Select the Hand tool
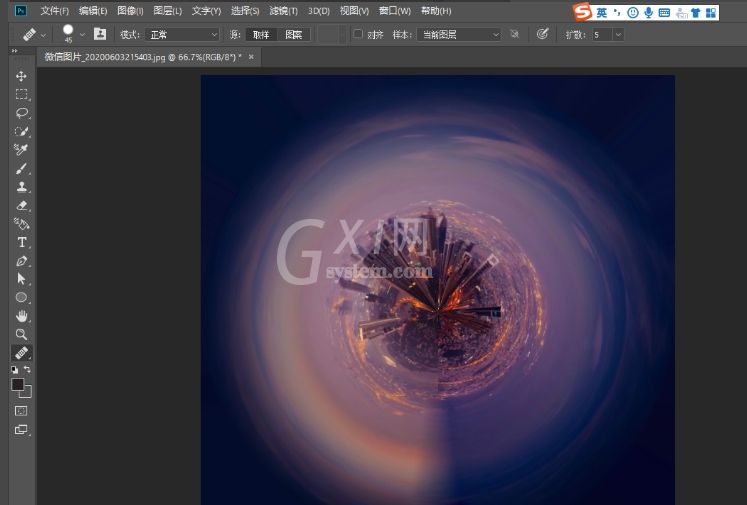This screenshot has width=747, height=505. pyautogui.click(x=21, y=316)
